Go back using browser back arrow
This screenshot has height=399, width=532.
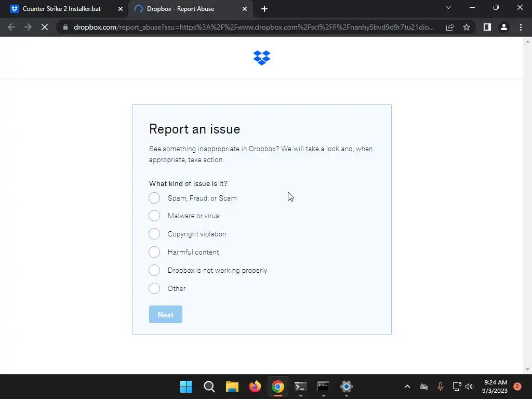(x=11, y=27)
